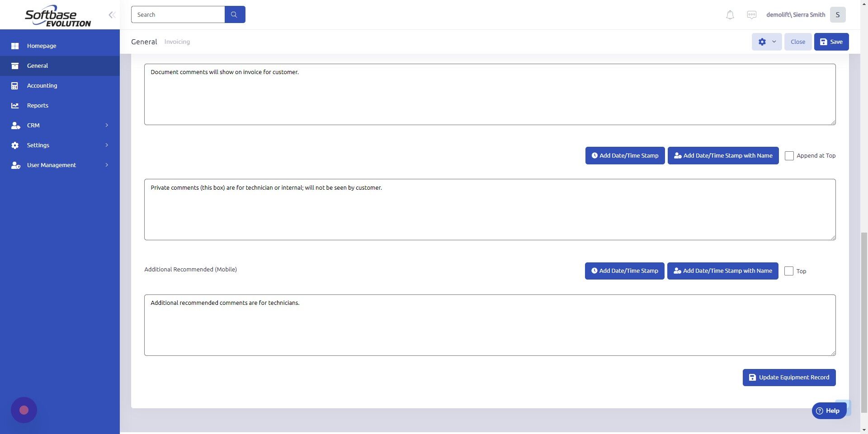Click the chat messages icon
The width and height of the screenshot is (868, 434).
click(x=751, y=14)
